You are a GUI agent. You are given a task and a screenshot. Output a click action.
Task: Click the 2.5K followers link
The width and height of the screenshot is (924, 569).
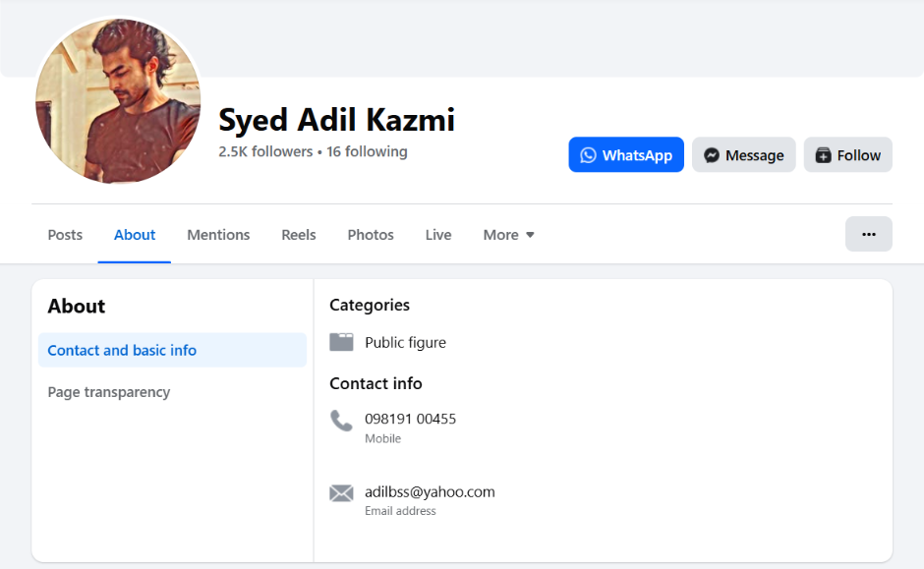(265, 151)
